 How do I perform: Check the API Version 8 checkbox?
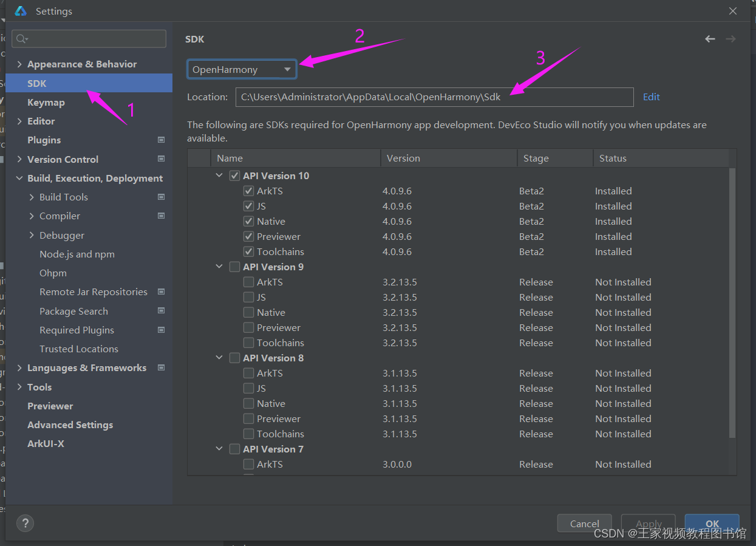click(x=234, y=358)
